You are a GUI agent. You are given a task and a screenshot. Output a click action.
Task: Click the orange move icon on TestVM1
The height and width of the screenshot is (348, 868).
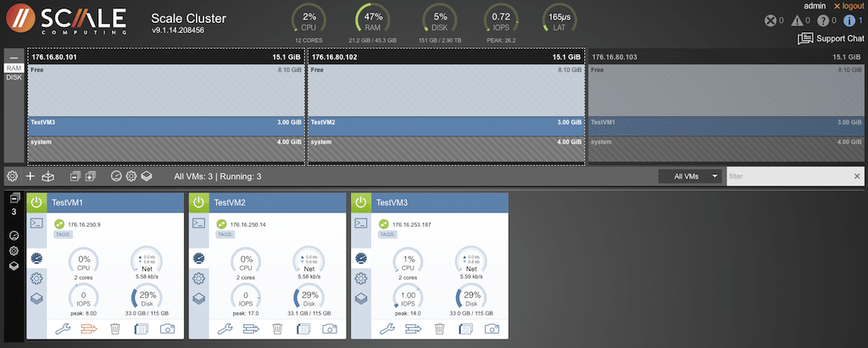tap(88, 329)
